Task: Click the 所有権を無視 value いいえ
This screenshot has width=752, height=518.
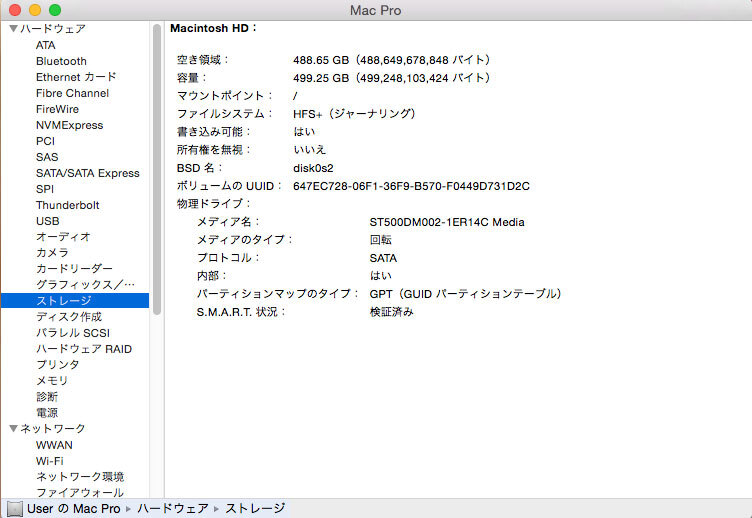Action: tap(310, 150)
